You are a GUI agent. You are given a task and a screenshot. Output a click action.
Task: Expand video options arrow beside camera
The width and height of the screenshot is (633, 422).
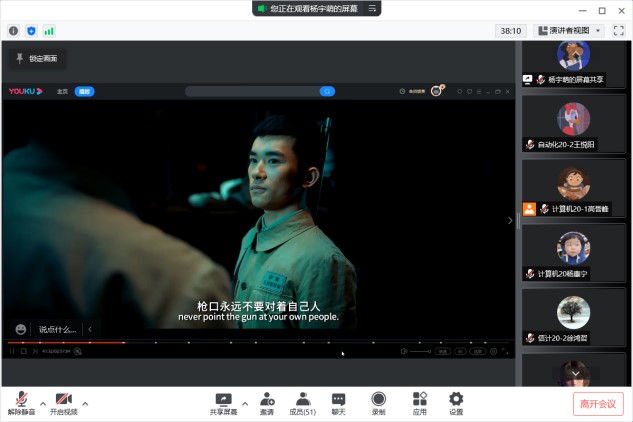pos(85,404)
